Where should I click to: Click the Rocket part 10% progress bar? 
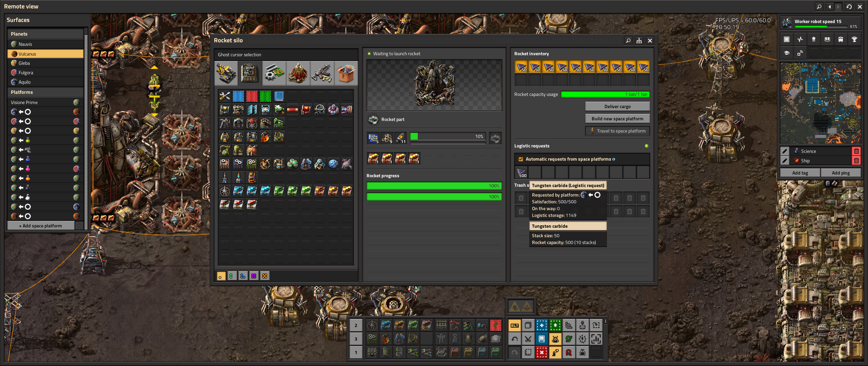coord(448,137)
